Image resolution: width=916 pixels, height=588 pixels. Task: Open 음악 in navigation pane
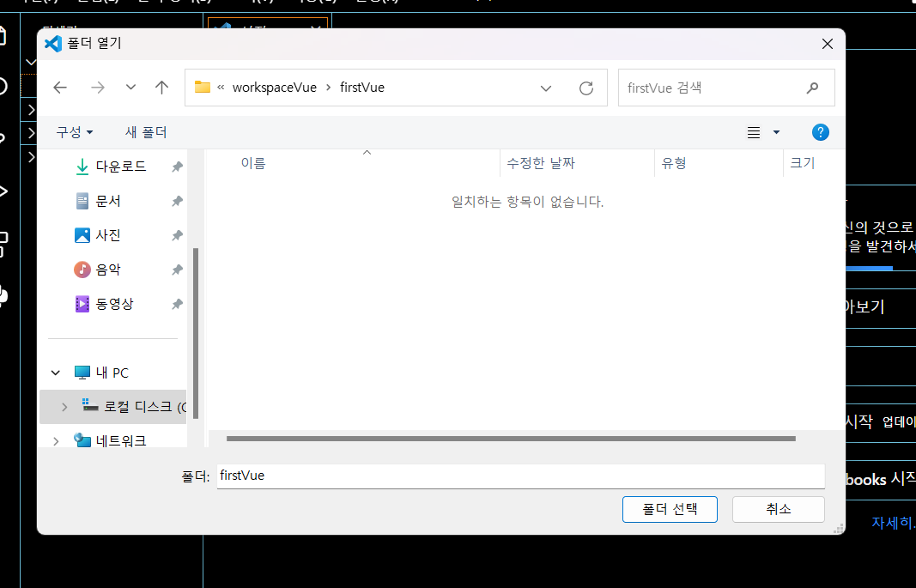pos(108,270)
